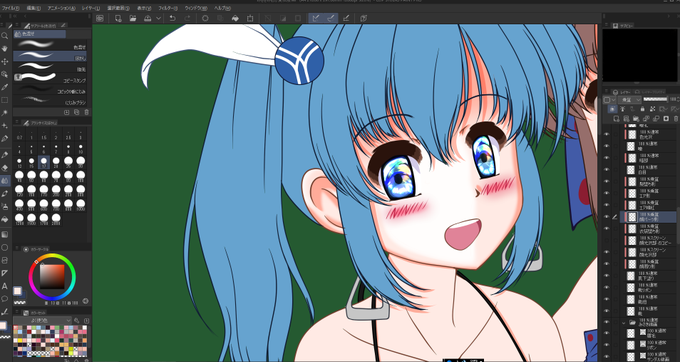Select the Gradient tool
This screenshot has height=362, width=680.
click(x=5, y=235)
